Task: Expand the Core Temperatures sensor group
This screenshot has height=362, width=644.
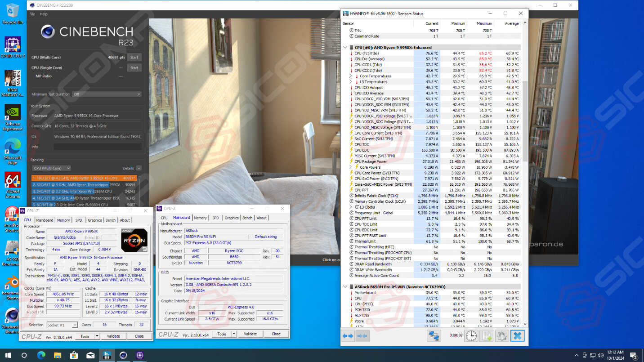Action: coord(351,76)
